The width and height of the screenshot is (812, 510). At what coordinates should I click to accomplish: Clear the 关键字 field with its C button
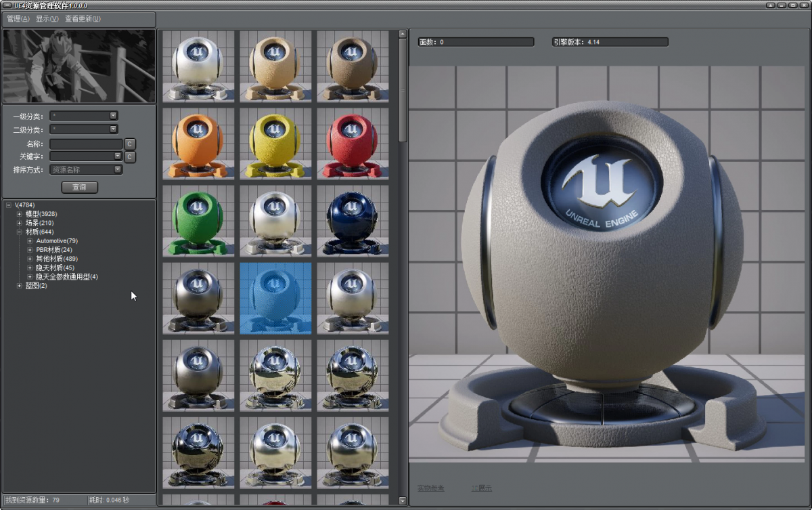130,157
